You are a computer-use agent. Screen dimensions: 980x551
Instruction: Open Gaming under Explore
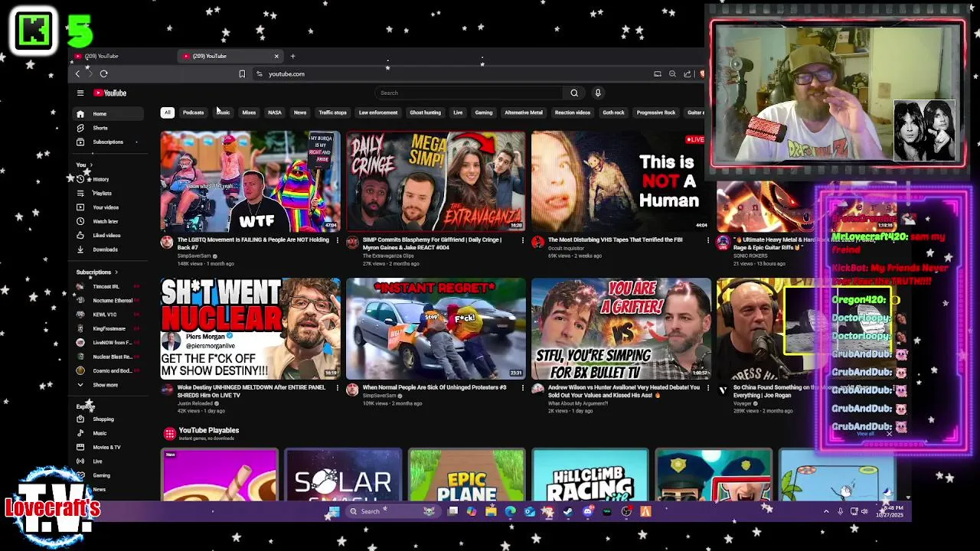point(109,475)
